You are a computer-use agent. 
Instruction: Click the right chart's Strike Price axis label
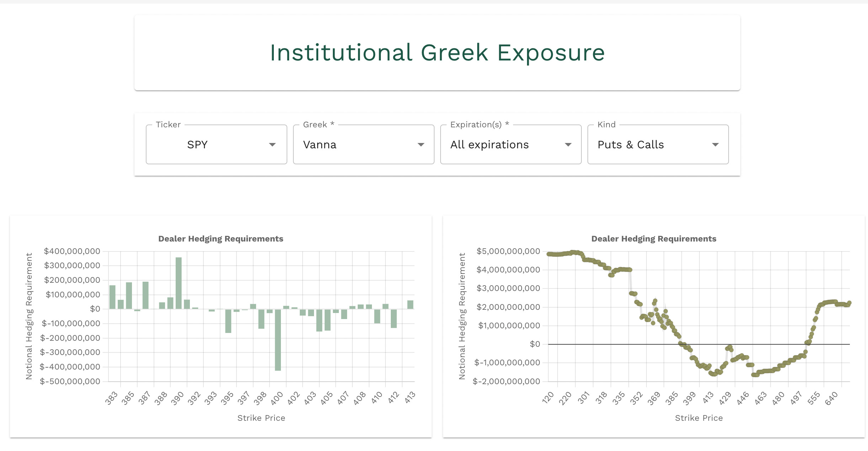(x=698, y=418)
